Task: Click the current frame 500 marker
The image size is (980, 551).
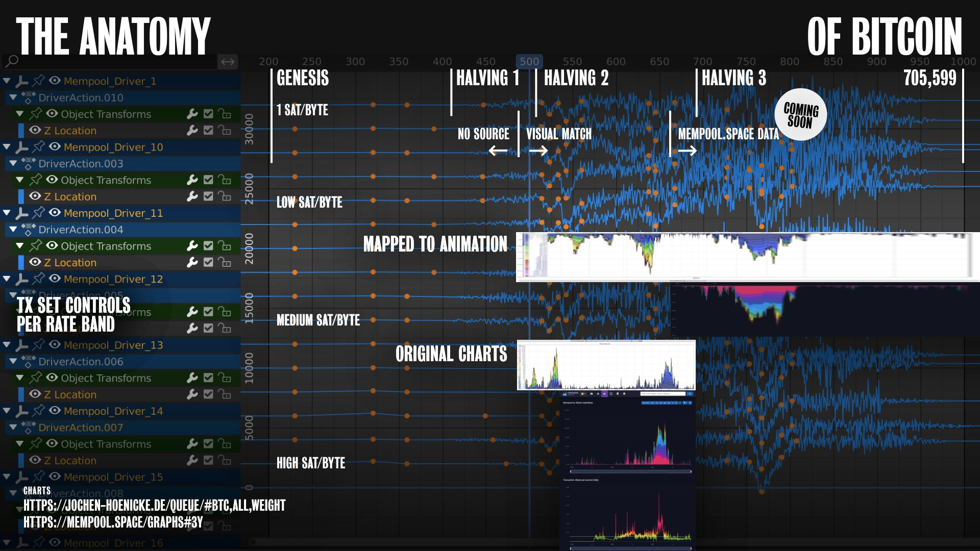Action: coord(529,61)
